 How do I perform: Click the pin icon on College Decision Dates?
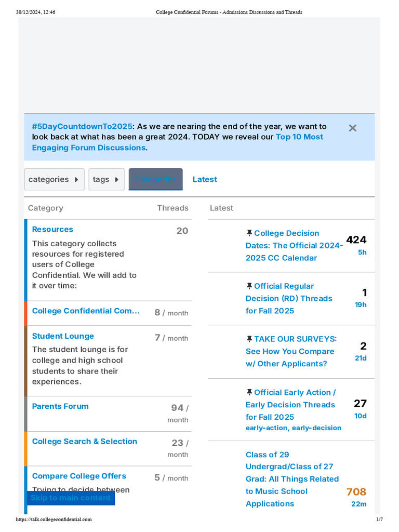click(249, 233)
